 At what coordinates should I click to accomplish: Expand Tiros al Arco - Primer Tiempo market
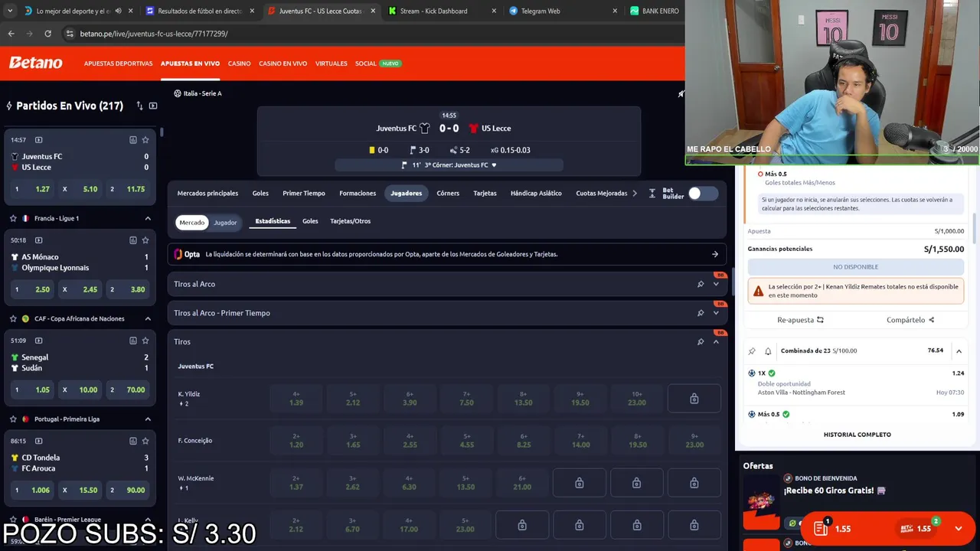coord(716,313)
